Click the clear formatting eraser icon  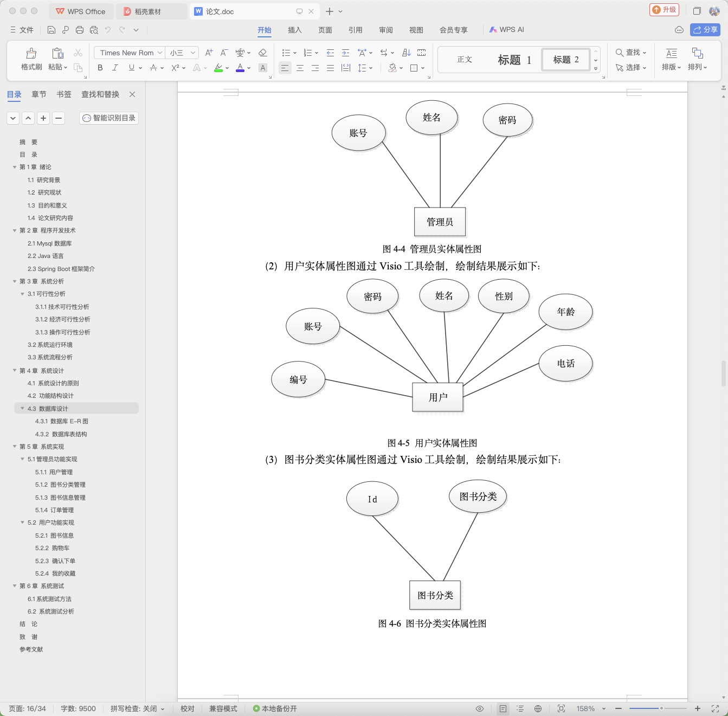(263, 53)
